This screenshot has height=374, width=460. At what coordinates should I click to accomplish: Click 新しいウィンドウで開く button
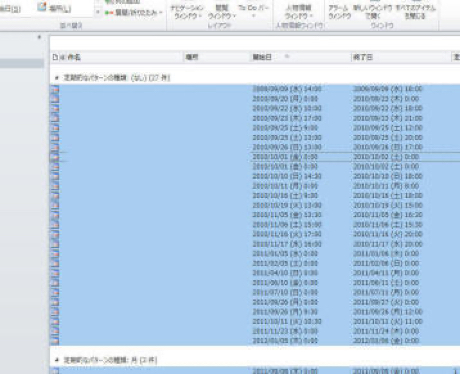tap(372, 12)
